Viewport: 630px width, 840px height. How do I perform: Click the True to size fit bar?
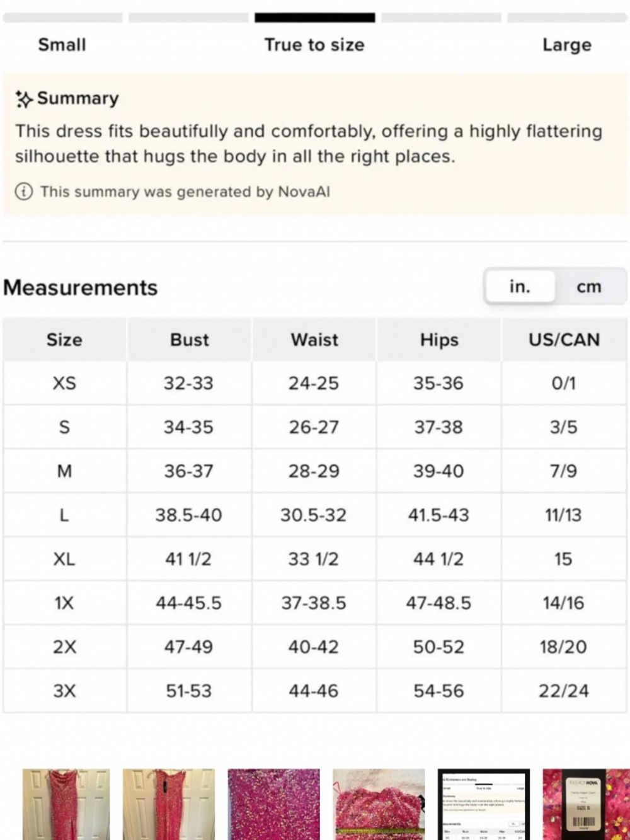314,18
